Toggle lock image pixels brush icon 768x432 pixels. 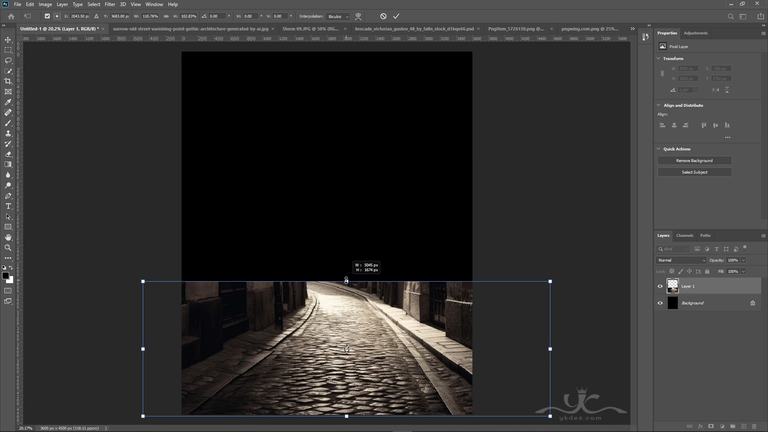680,271
